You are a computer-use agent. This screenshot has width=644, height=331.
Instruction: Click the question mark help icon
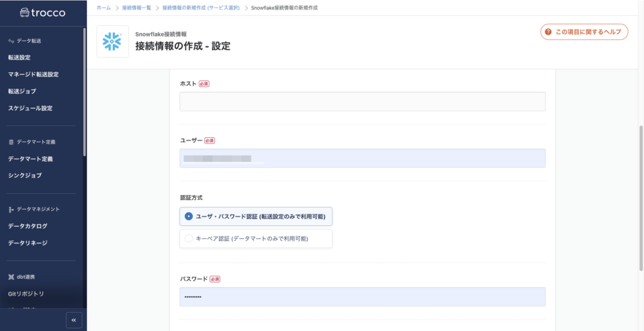point(548,32)
